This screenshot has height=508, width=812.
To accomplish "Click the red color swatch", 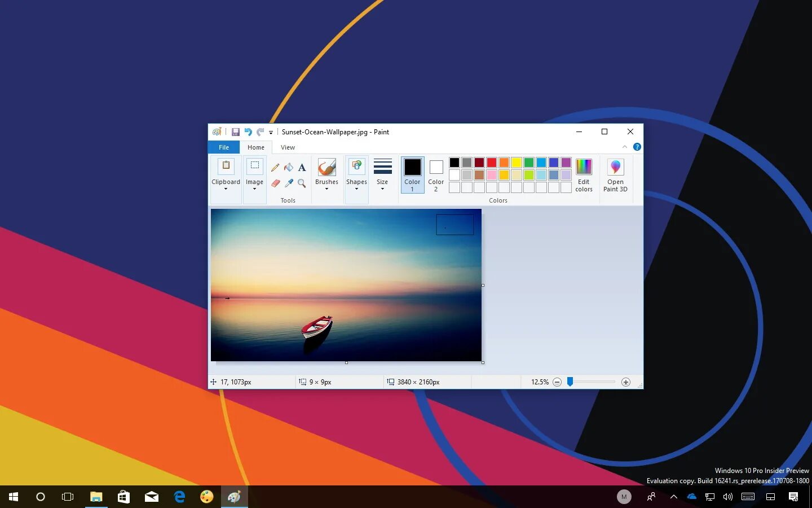I will (x=492, y=163).
